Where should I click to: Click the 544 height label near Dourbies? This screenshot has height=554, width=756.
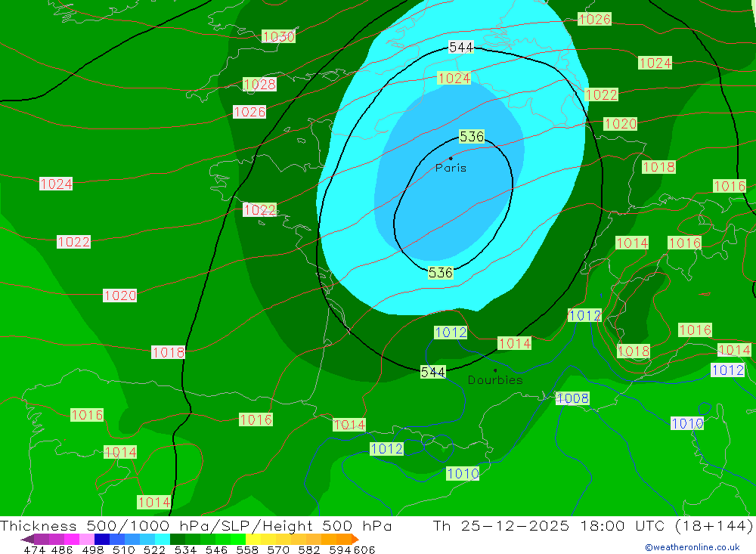(433, 372)
